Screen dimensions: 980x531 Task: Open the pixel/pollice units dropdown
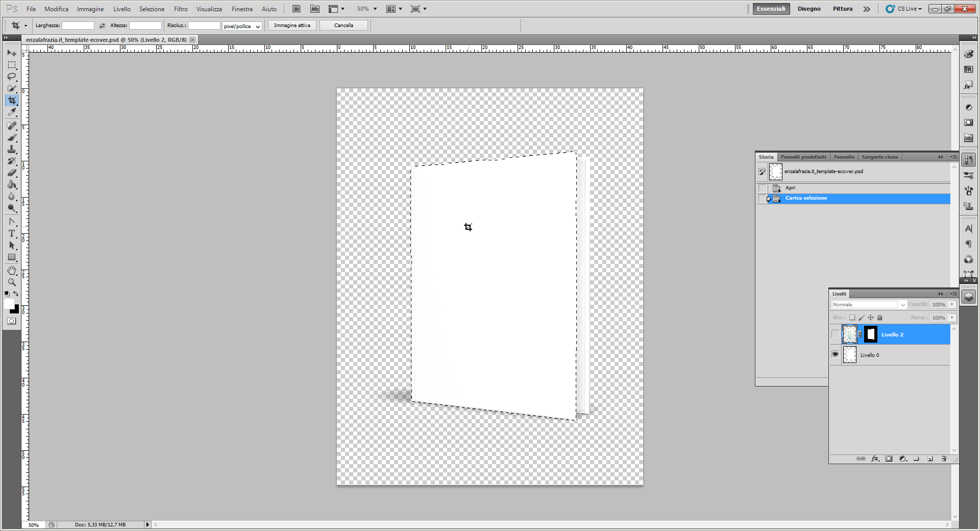click(242, 26)
